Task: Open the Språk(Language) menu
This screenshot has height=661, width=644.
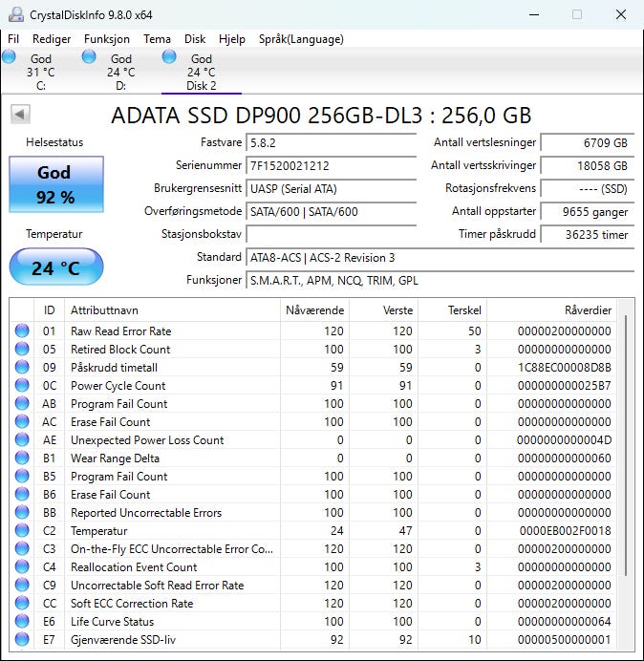Action: click(301, 39)
